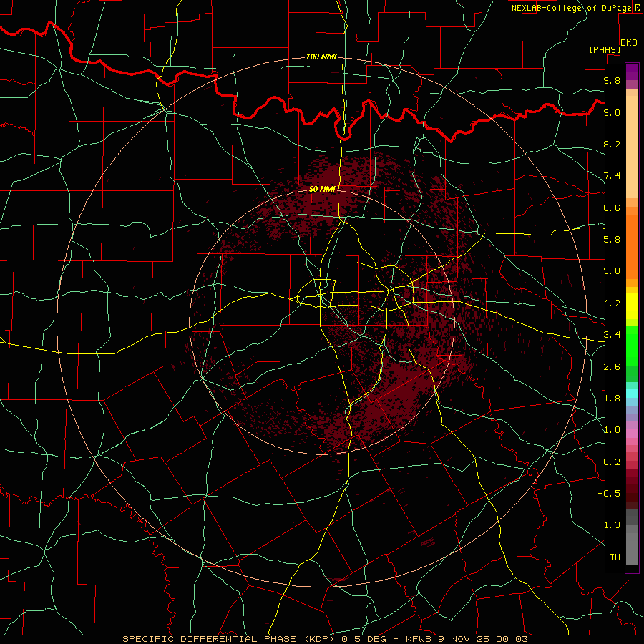The height and width of the screenshot is (644, 644).
Task: Click the 5.0 value on color scale
Action: pyautogui.click(x=612, y=271)
